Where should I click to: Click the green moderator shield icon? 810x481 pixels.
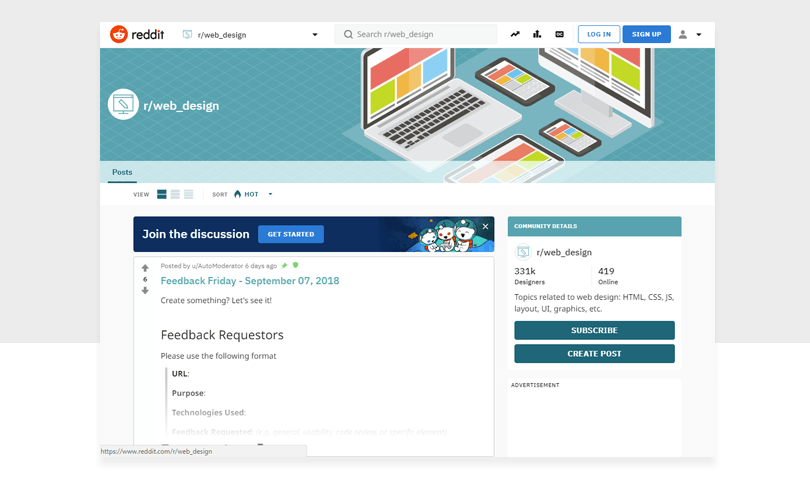tap(295, 265)
